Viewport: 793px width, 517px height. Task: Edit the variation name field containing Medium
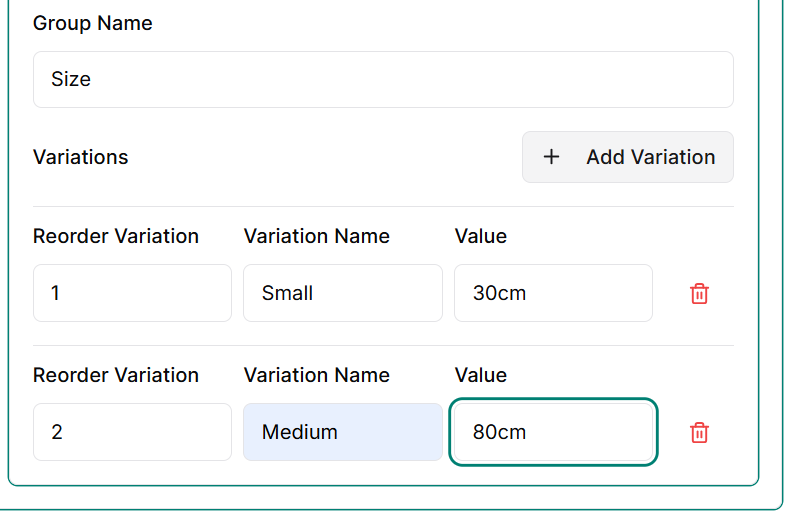click(342, 432)
